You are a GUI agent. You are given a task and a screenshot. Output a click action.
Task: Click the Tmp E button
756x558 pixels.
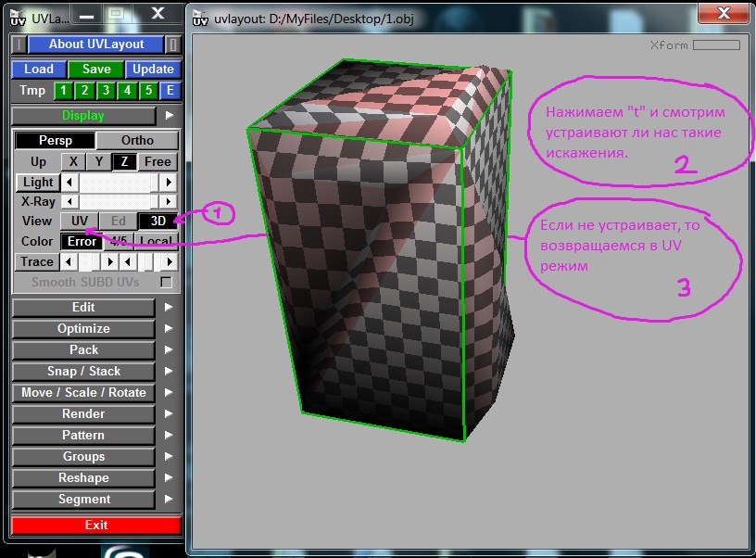click(x=170, y=91)
